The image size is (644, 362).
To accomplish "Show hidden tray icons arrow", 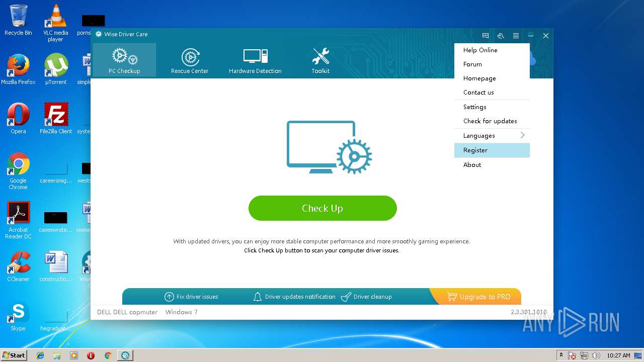I will (561, 355).
